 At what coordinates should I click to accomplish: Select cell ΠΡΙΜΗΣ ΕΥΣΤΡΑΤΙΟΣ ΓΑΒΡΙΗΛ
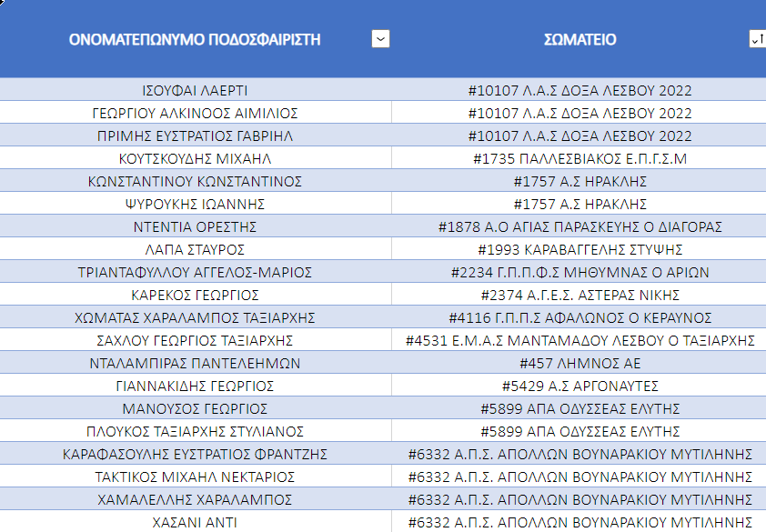coord(196,135)
